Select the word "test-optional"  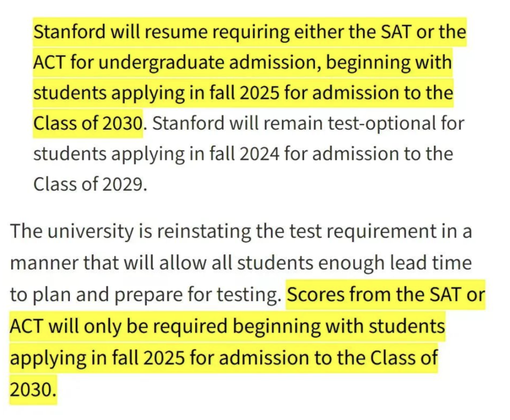point(382,124)
